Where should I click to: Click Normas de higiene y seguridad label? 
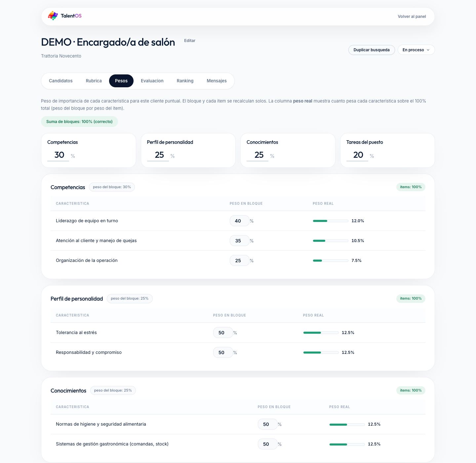point(101,424)
